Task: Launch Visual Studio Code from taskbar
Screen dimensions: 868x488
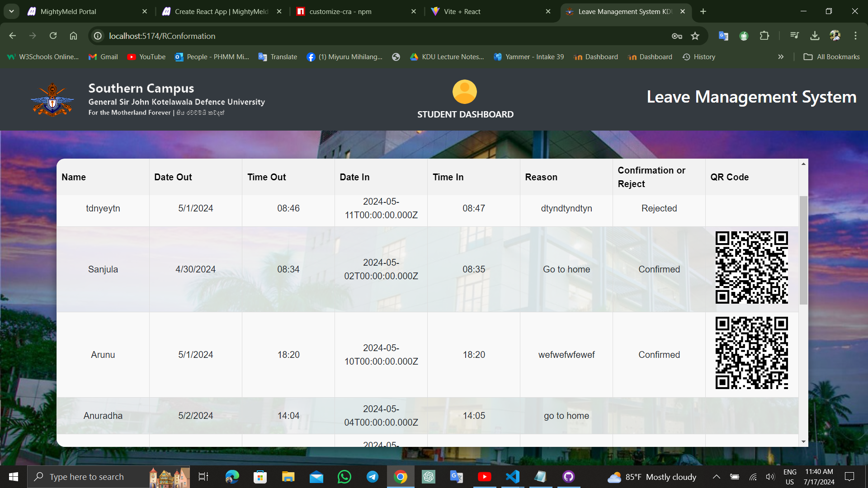Action: 512,477
